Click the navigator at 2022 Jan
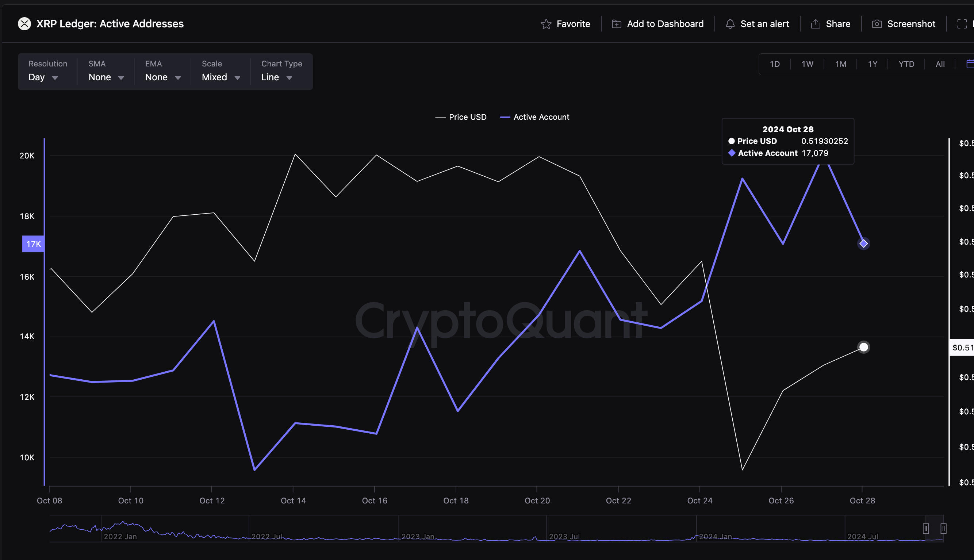The height and width of the screenshot is (560, 974). click(120, 537)
